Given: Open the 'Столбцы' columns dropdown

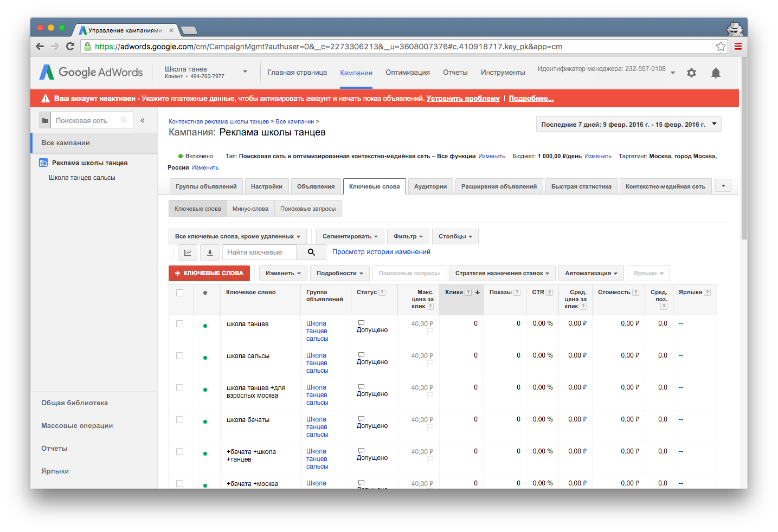Looking at the screenshot, I should [455, 237].
